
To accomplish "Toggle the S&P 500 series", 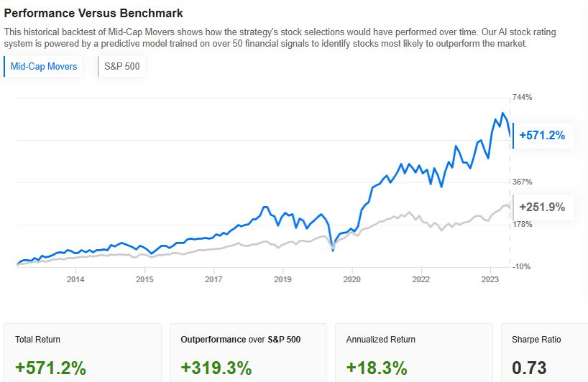I will pos(122,67).
